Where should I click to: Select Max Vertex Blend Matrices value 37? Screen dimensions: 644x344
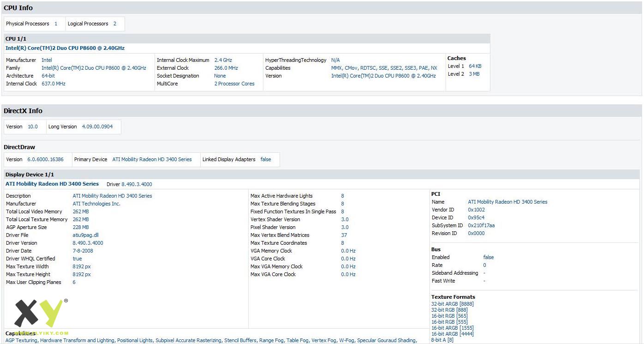tap(344, 235)
